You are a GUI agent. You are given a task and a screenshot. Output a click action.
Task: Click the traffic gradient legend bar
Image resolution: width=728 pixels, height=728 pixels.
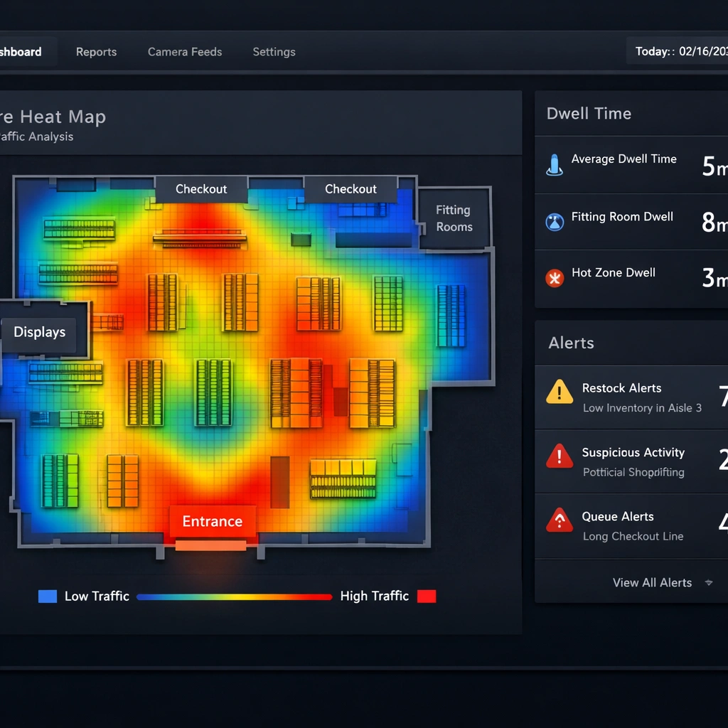tap(235, 597)
